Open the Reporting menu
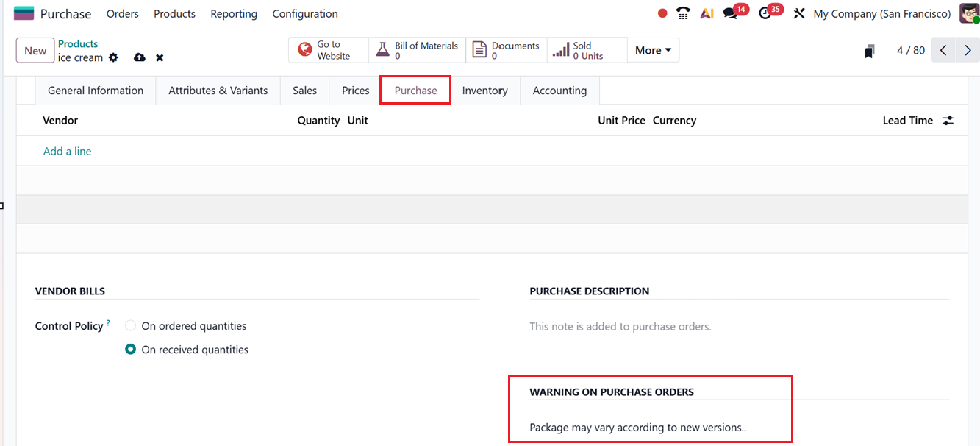Screen dimensions: 980x446 point(233,13)
